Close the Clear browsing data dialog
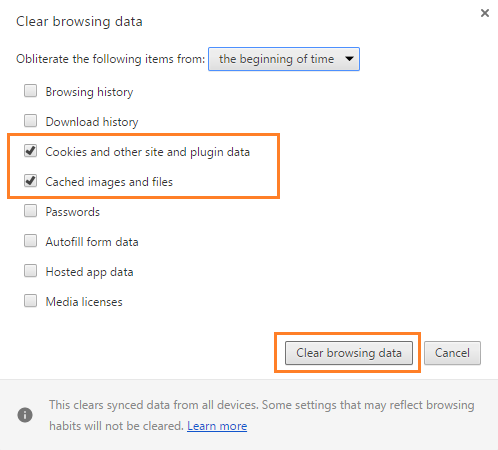This screenshot has width=498, height=450. (x=485, y=13)
